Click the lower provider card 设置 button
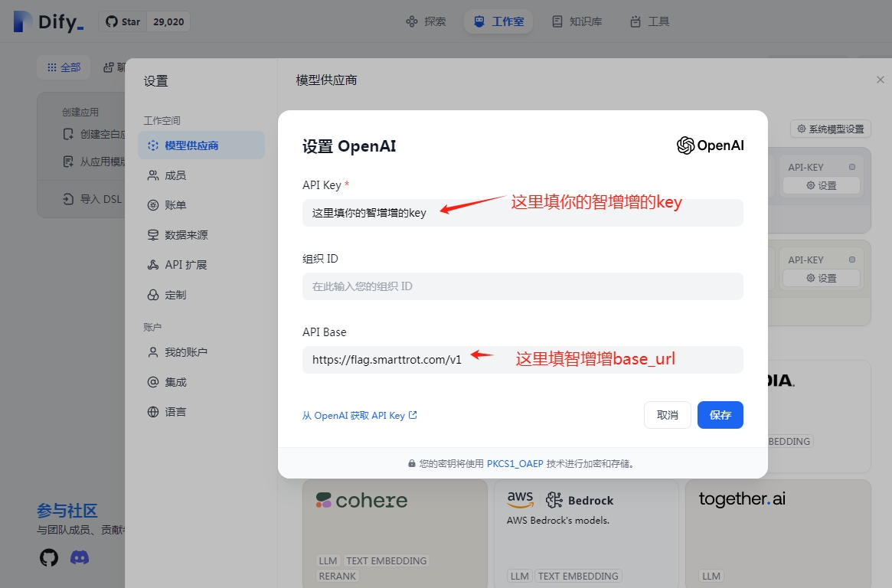 point(821,278)
